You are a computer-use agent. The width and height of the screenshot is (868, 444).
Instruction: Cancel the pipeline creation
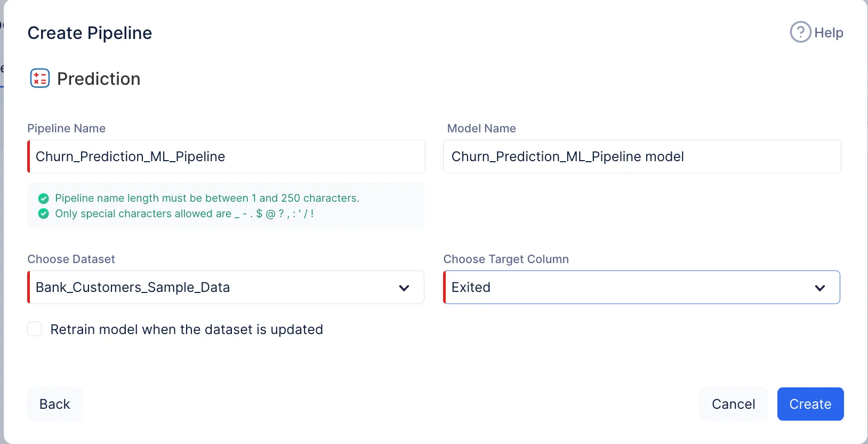[733, 404]
